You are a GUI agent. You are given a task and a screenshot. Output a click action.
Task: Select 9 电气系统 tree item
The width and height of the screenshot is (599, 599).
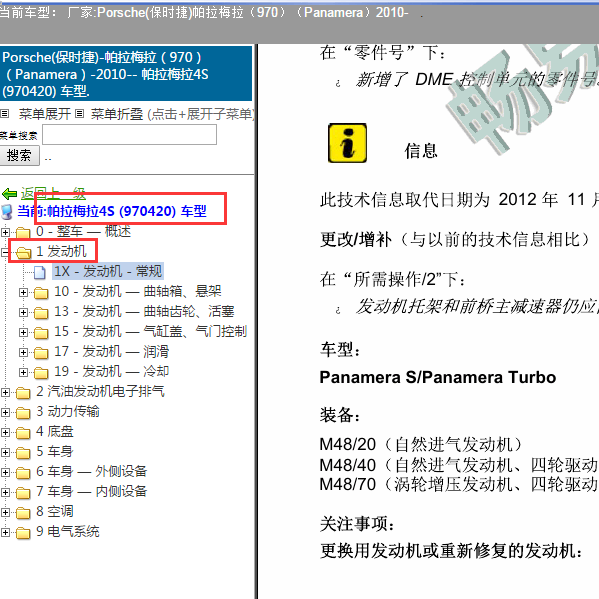[68, 531]
